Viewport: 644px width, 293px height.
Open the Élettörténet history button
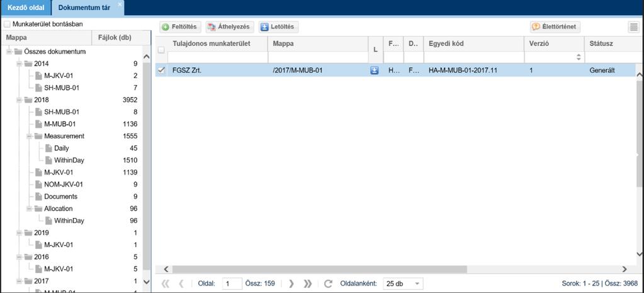[555, 27]
